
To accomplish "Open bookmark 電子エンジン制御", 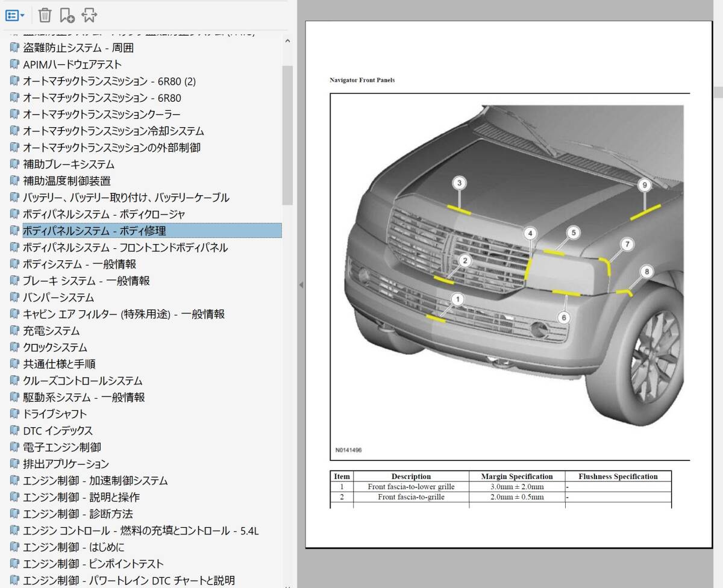I will 62,448.
